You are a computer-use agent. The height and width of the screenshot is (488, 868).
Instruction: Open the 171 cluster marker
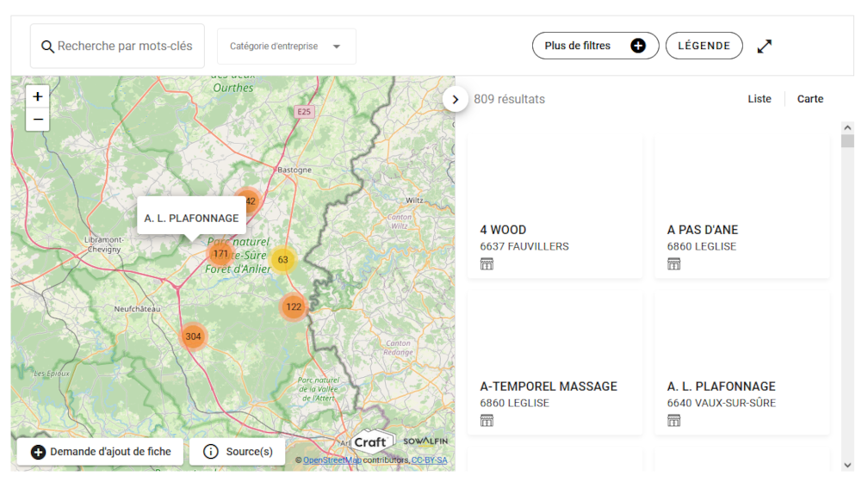220,254
